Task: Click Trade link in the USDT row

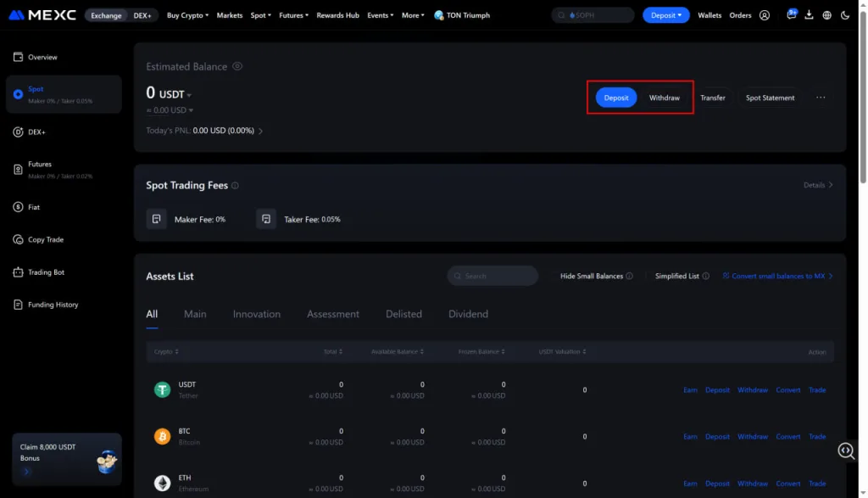Action: tap(817, 390)
